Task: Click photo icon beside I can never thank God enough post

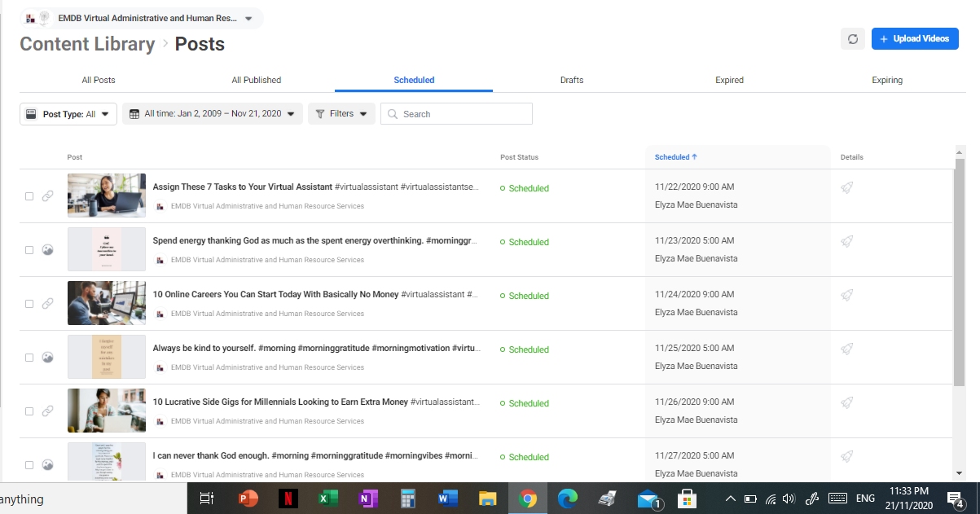Action: [48, 465]
